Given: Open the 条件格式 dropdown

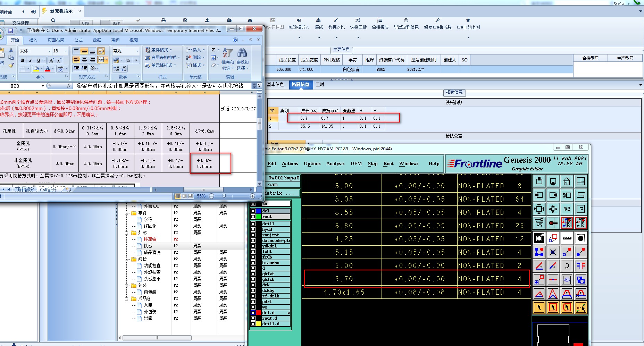Looking at the screenshot, I should coord(158,50).
